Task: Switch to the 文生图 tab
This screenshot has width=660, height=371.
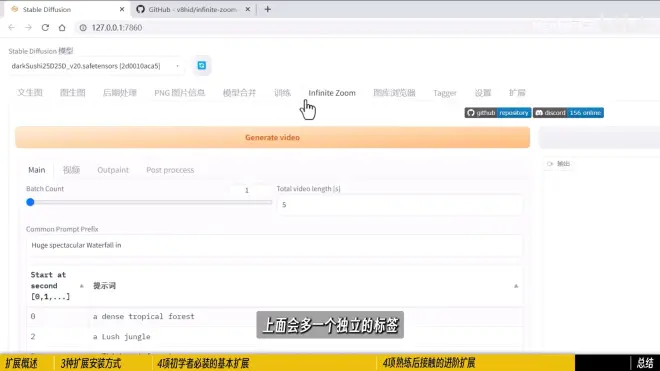Action: pos(30,93)
